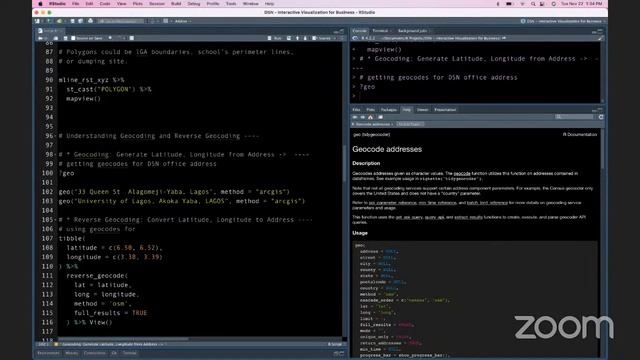640x360 pixels.
Task: Switch to the Console tab
Action: (360, 31)
